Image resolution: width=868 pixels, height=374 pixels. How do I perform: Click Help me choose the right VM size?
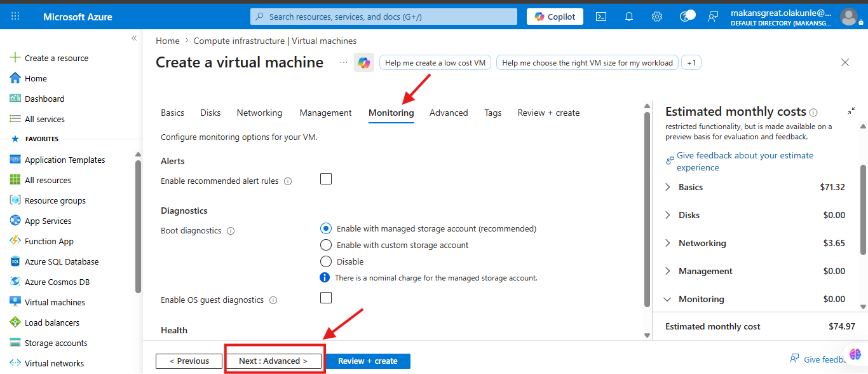point(587,63)
